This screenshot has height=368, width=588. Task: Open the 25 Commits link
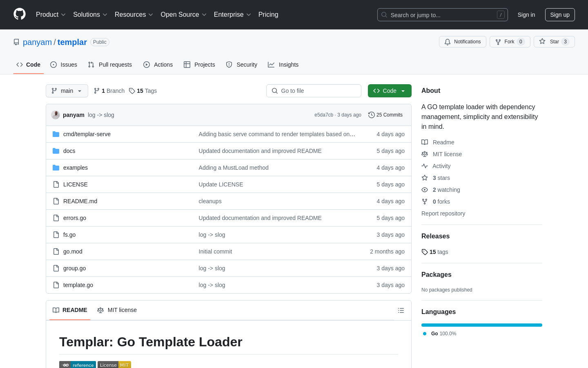pyautogui.click(x=385, y=115)
